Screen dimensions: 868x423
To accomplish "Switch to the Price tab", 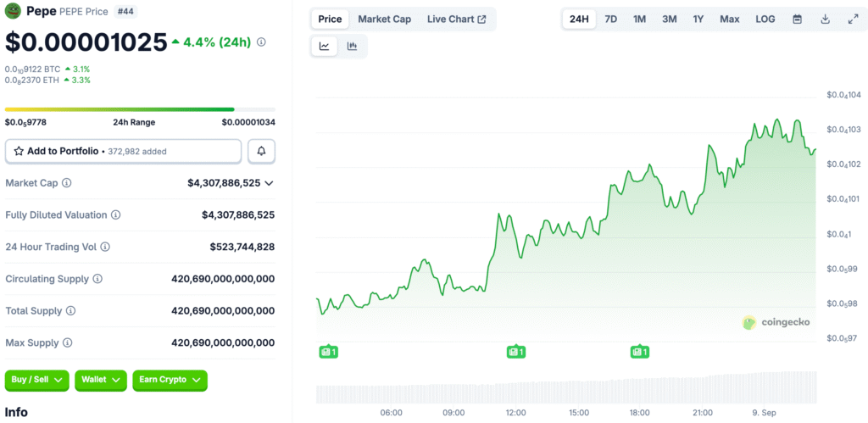I will pos(330,19).
